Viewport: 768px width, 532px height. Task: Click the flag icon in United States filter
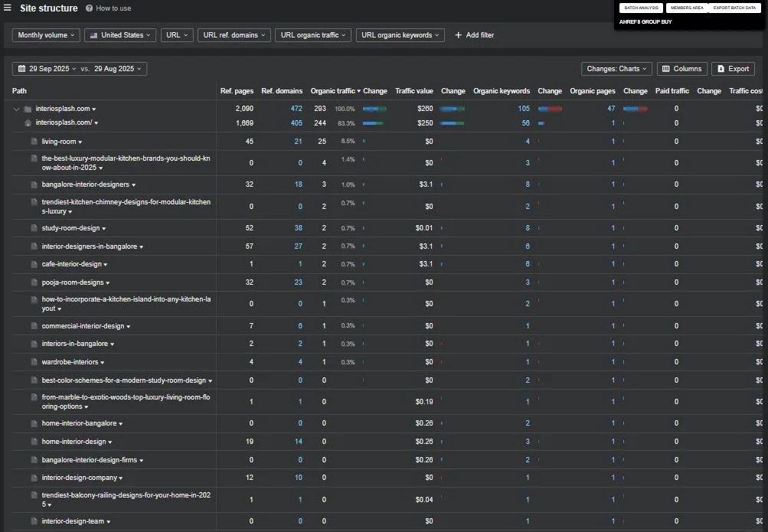[93, 35]
